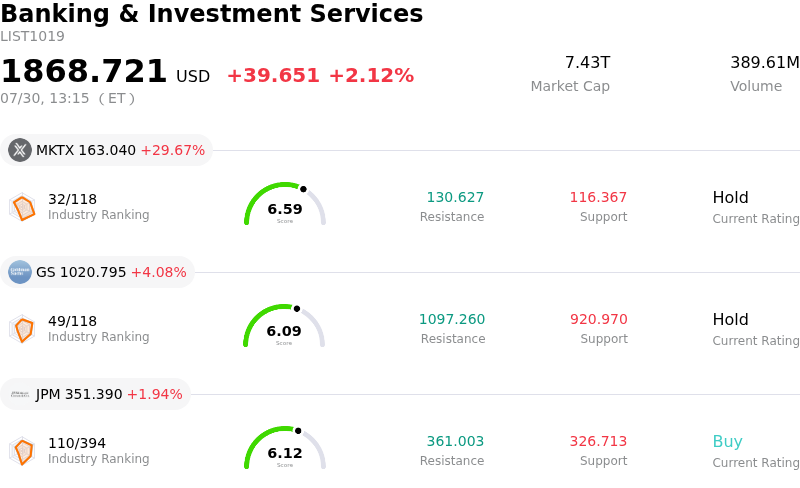Click the MKTX company logo icon
This screenshot has width=800, height=488.
tap(20, 150)
